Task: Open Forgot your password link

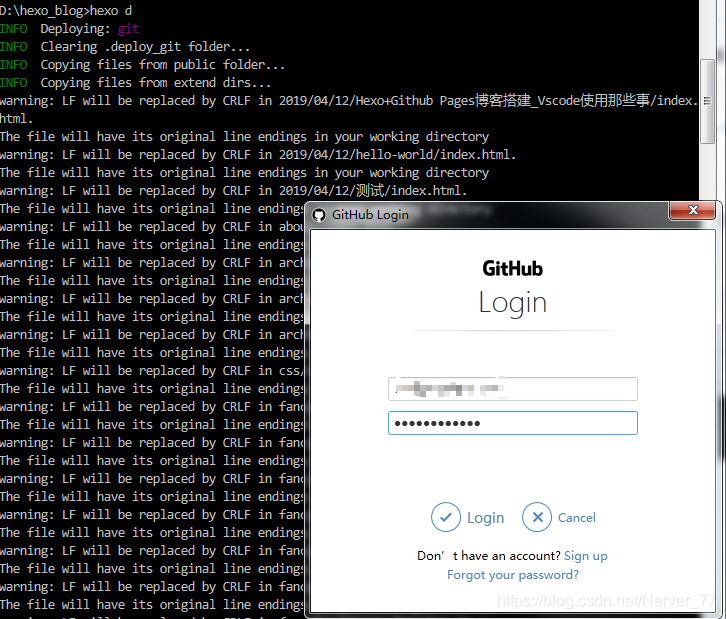Action: click(513, 575)
